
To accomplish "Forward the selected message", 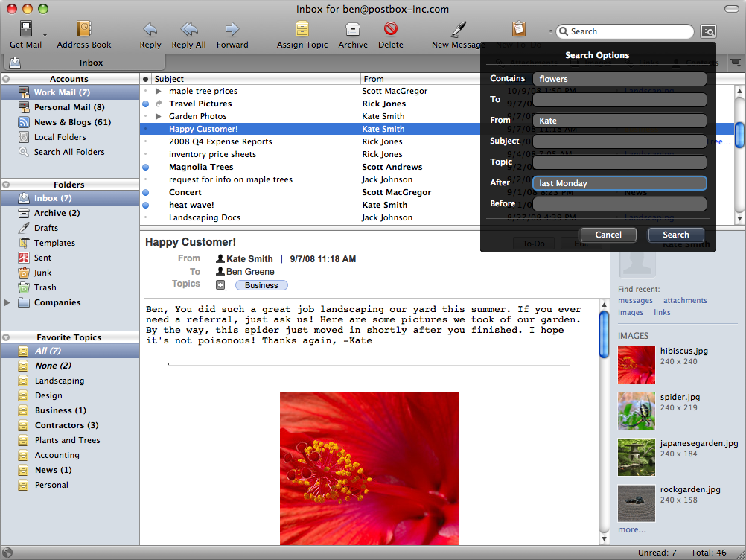I will pyautogui.click(x=232, y=29).
